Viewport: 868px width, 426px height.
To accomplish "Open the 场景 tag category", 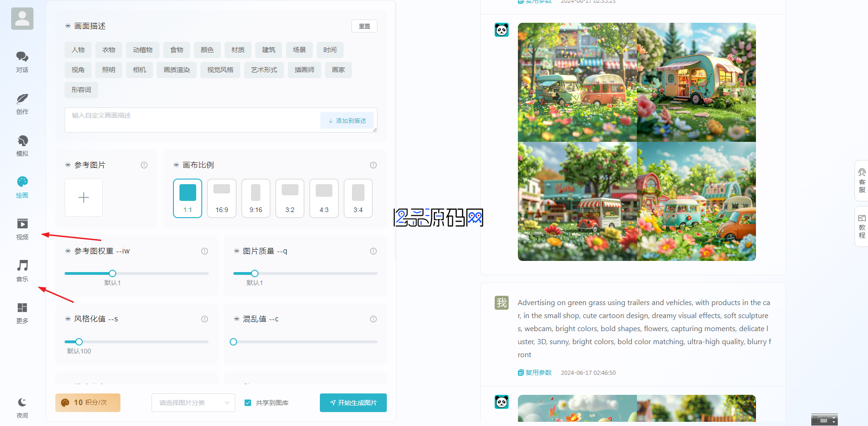I will (299, 50).
